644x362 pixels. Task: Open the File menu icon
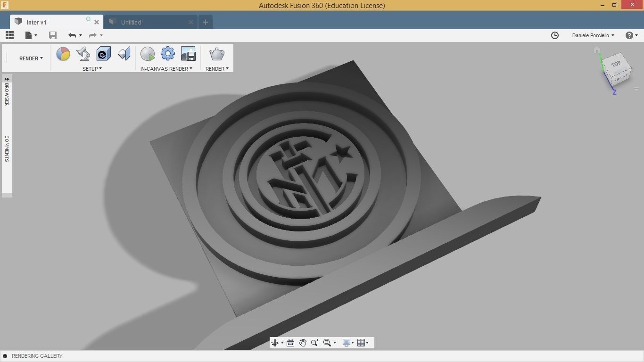[28, 35]
